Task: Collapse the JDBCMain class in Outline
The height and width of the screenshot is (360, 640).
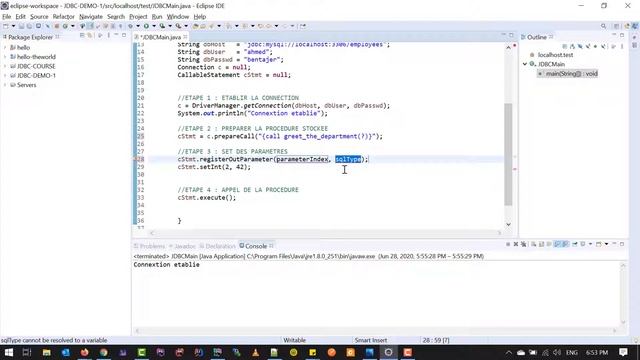Action: [525, 64]
